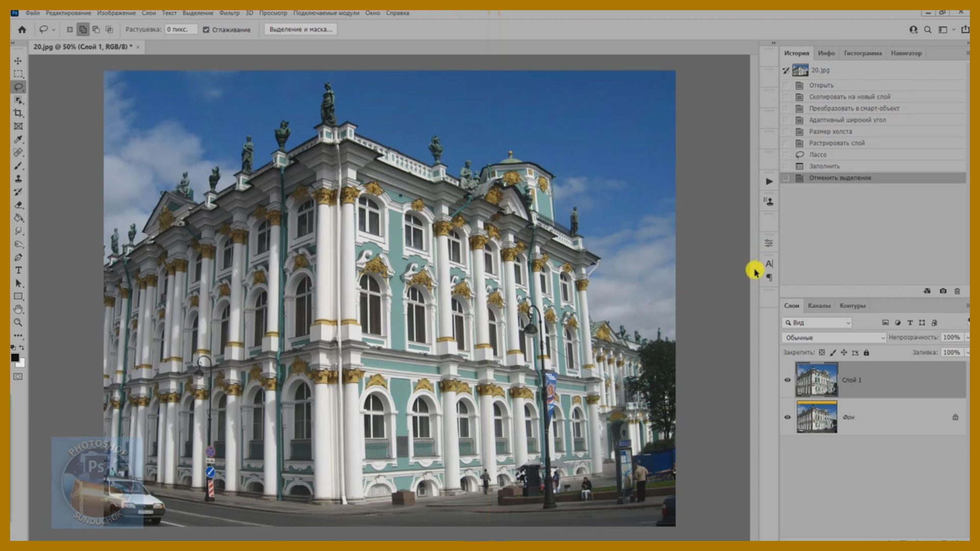Switch to the Навигатор tab
This screenshot has width=980, height=551.
point(906,53)
